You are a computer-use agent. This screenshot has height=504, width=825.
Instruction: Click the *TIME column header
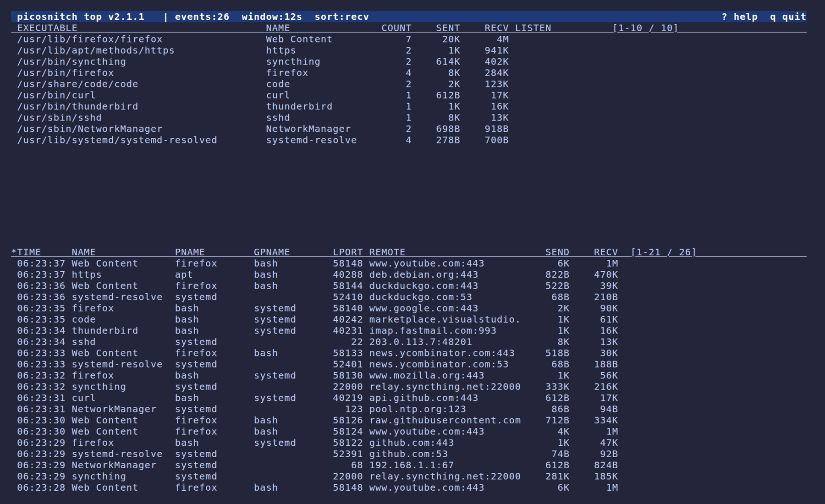coord(26,252)
